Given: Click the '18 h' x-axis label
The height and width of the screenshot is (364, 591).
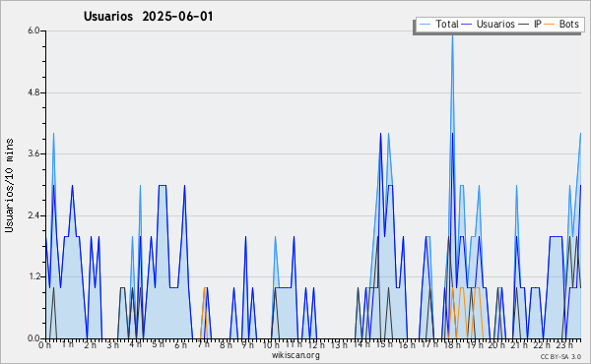Looking at the screenshot, I should tap(452, 345).
